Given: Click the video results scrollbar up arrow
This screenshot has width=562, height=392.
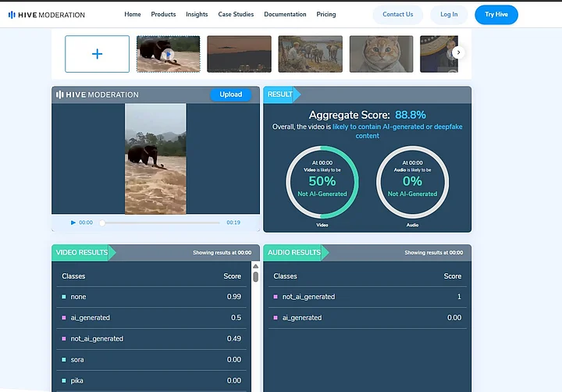Looking at the screenshot, I should [255, 267].
